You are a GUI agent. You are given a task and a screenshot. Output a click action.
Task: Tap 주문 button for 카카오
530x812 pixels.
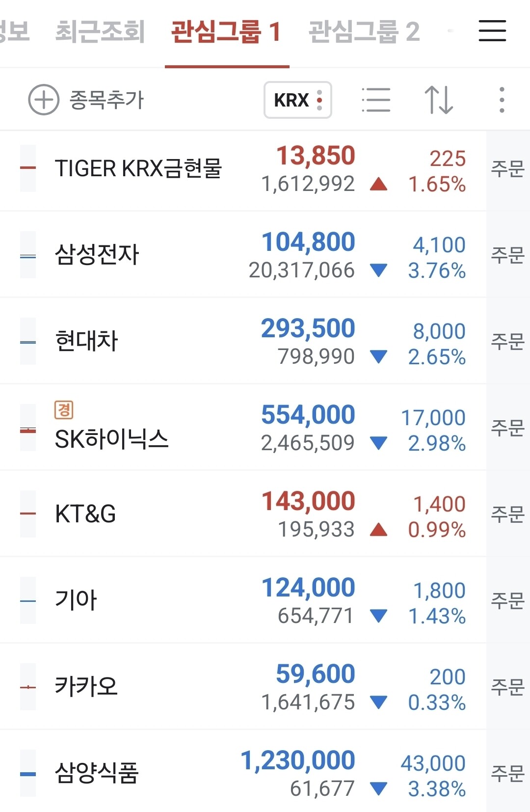508,687
